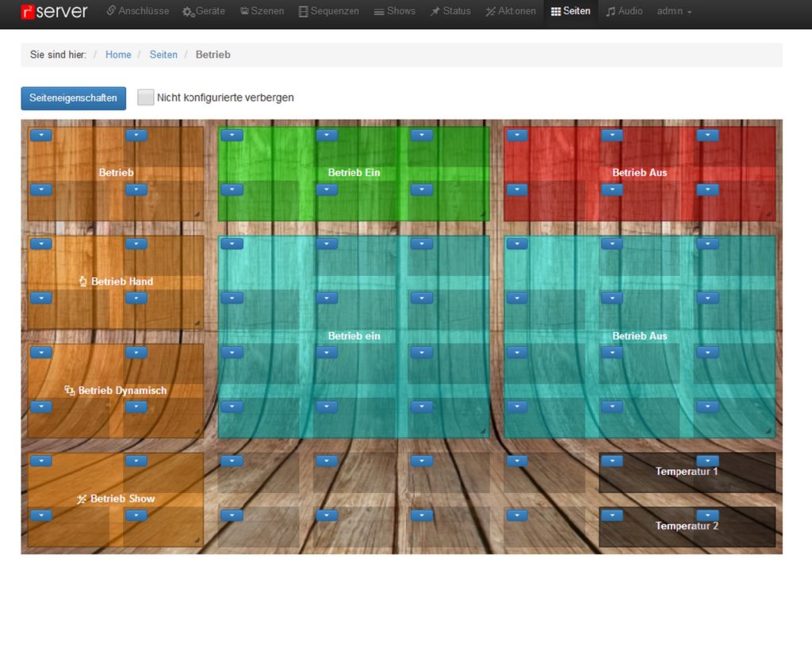Open Anschlüsse via its link icon
Viewport: 812px width, 654px height.
pos(111,11)
